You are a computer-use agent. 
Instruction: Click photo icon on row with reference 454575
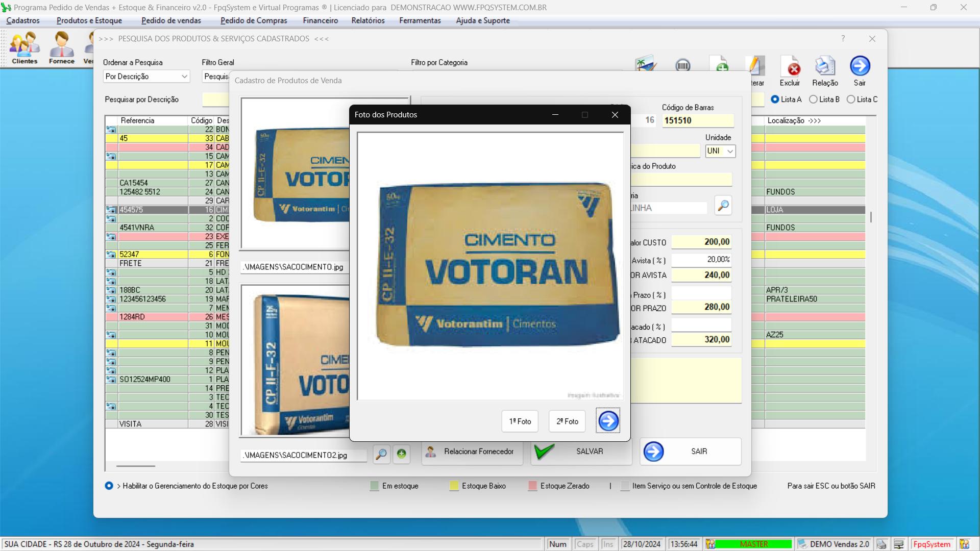tap(111, 210)
